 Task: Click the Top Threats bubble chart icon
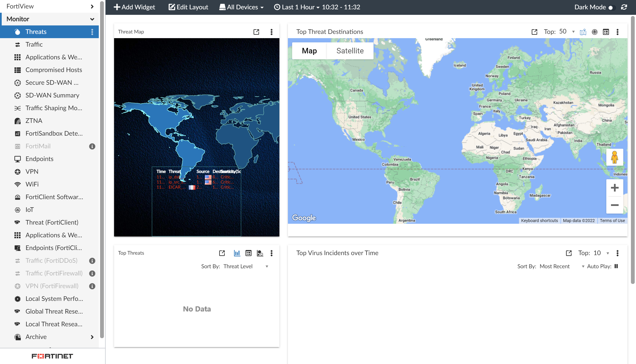[260, 253]
